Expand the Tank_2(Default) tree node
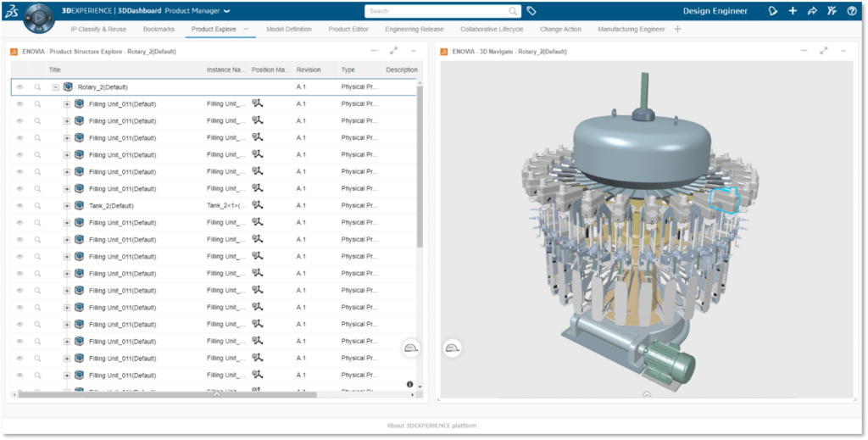The width and height of the screenshot is (868, 440). point(67,206)
